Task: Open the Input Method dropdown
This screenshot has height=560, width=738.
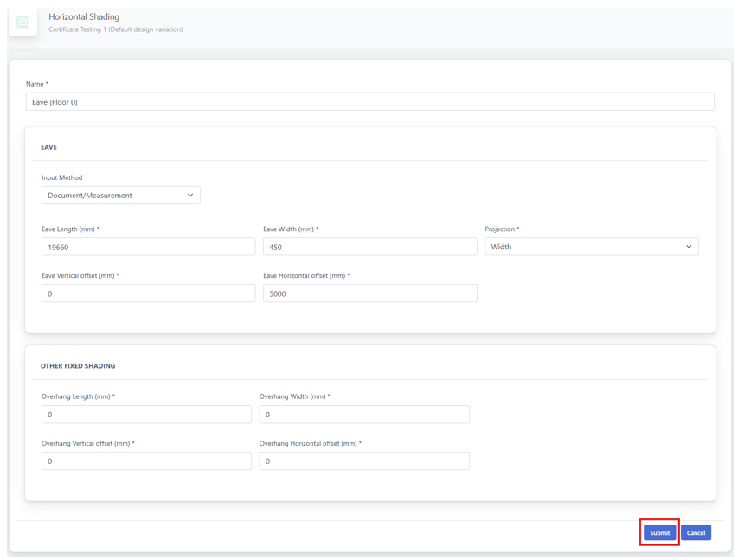Action: [121, 195]
